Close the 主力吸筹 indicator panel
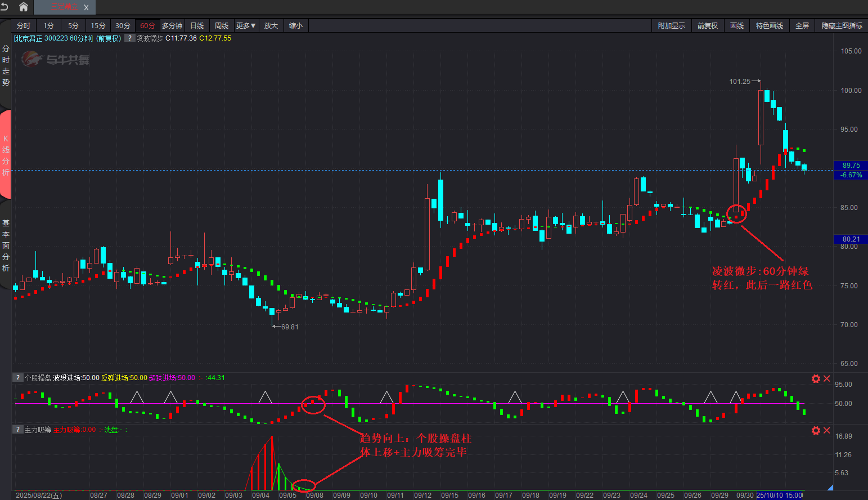Screen dimensions: 868x500 coord(827,430)
